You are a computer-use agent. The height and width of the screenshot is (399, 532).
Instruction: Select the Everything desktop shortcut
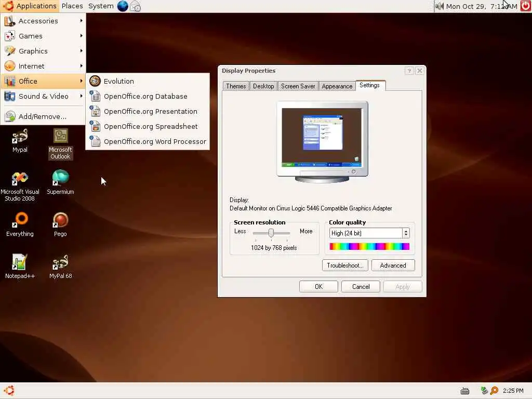coord(20,224)
